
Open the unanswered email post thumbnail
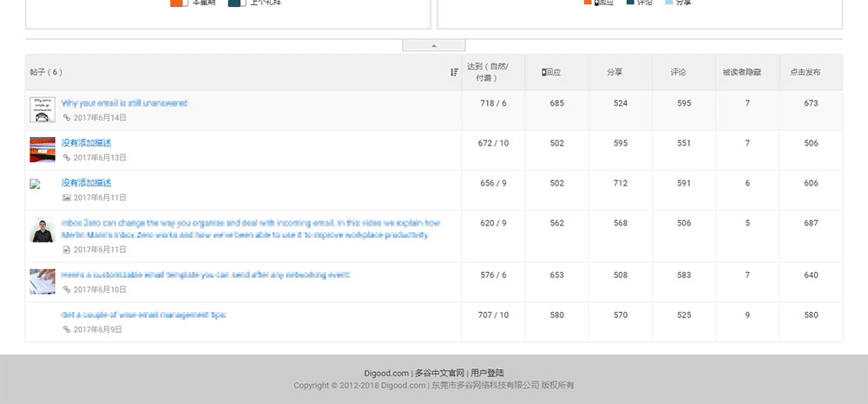coord(42,110)
